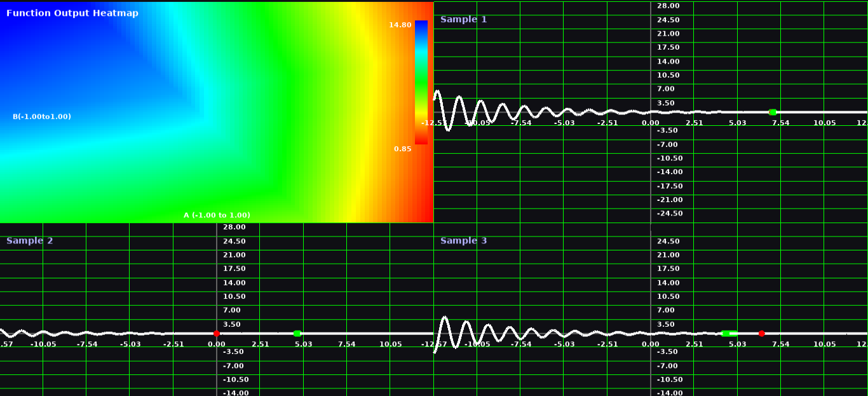Click the A (-1.00 to 1.00) axis label
This screenshot has height=396, width=868.
pos(217,215)
